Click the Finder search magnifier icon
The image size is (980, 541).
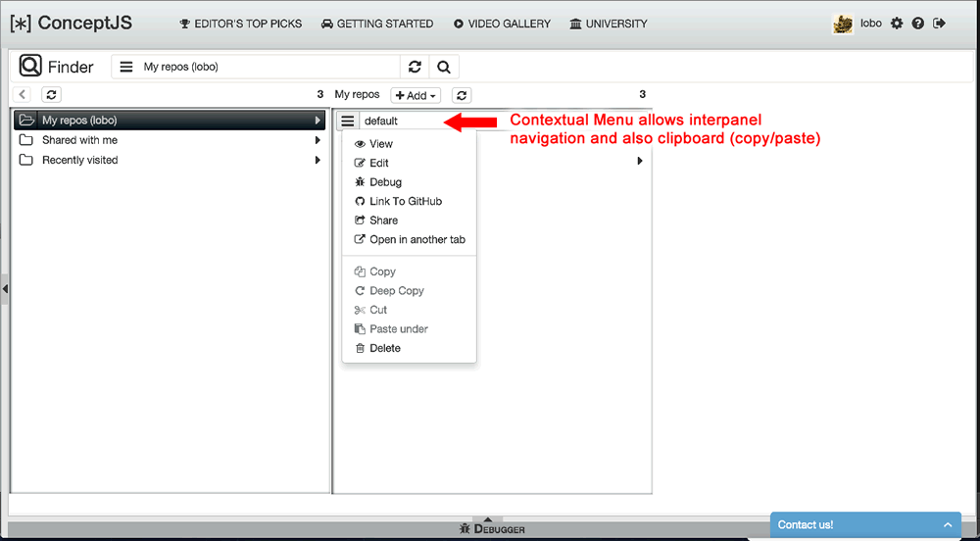point(444,67)
